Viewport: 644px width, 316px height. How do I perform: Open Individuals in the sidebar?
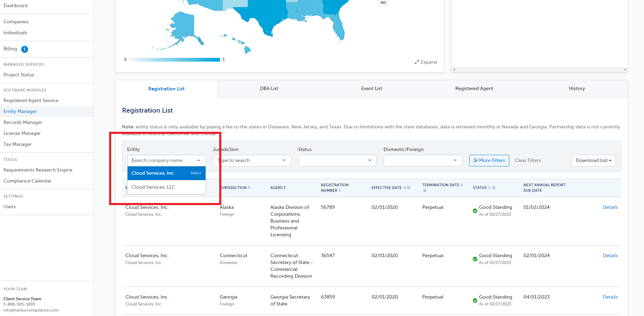[15, 33]
